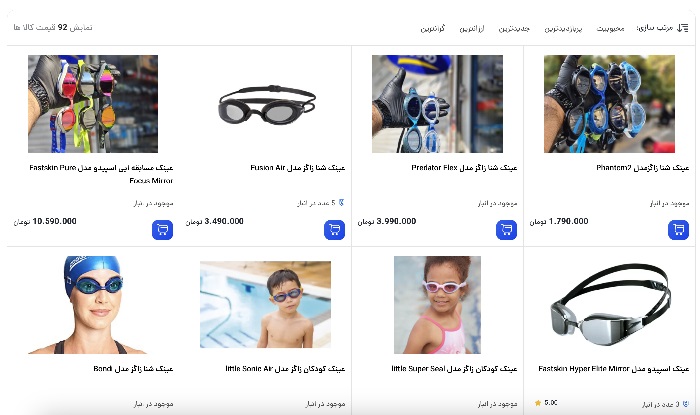Open the Predator Flex product title link
Viewport: 700px width, 415px height.
pos(464,168)
